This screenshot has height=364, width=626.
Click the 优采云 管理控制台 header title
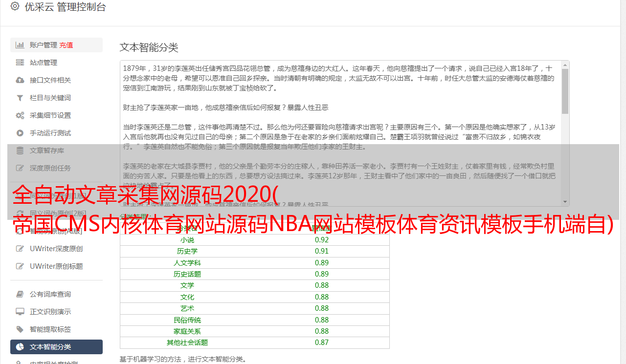65,7
